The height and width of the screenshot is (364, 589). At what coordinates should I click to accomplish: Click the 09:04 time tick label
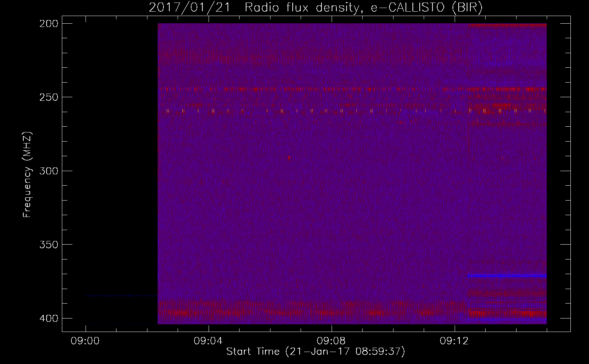208,341
